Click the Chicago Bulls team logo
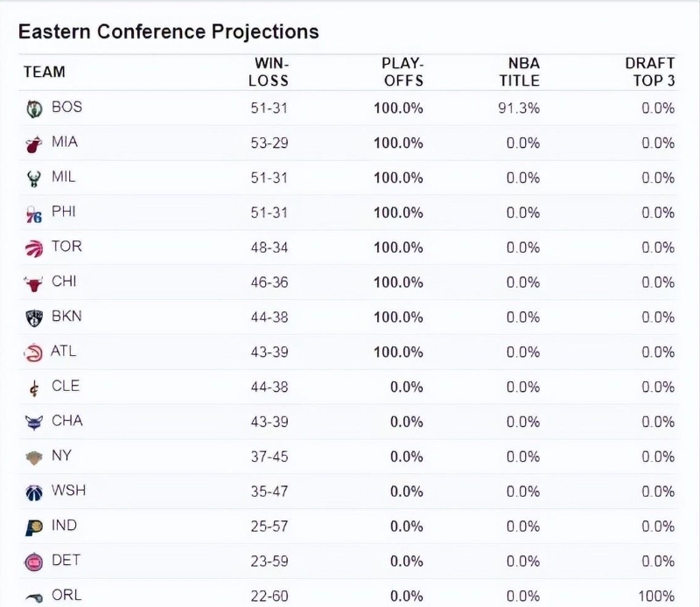Screen dimensions: 700x607 [34, 283]
